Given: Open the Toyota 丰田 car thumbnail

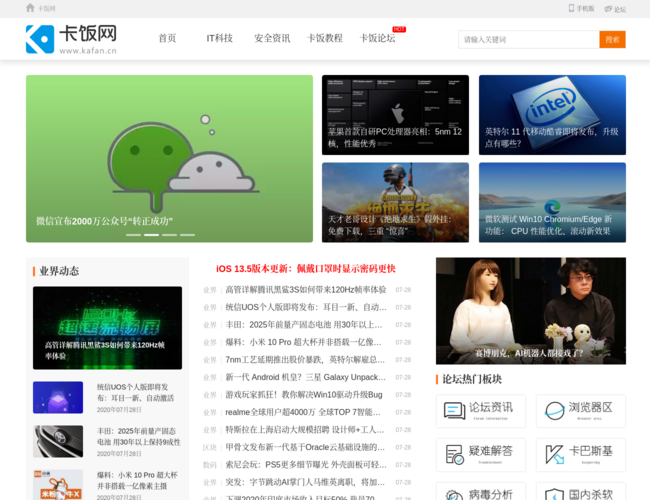Looking at the screenshot, I should pyautogui.click(x=58, y=441).
